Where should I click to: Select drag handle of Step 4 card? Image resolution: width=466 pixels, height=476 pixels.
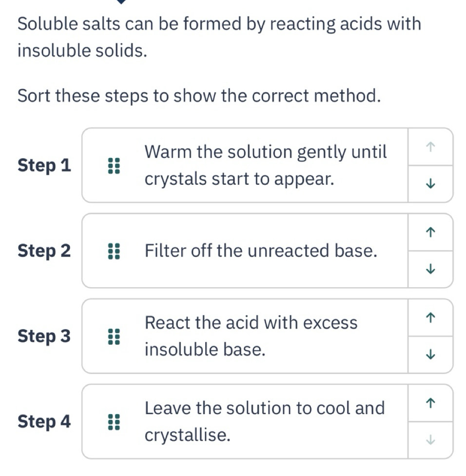114,422
